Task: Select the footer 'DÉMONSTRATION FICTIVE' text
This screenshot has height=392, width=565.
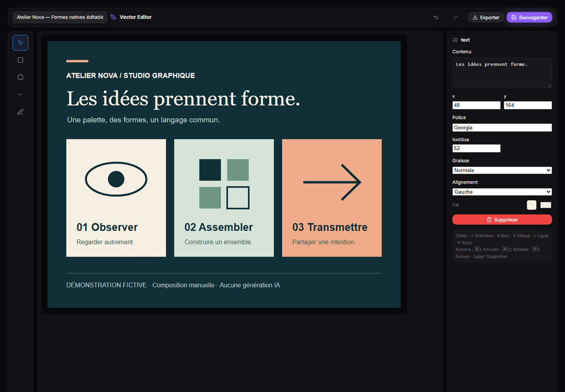Action: (106, 285)
